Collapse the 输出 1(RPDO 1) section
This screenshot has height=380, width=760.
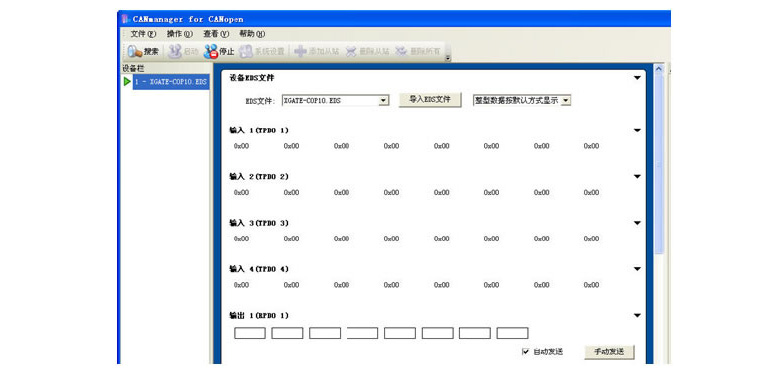637,316
